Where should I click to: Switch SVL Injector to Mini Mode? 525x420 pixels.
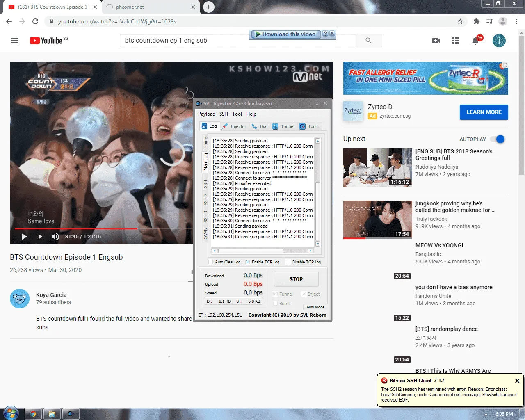point(315,307)
